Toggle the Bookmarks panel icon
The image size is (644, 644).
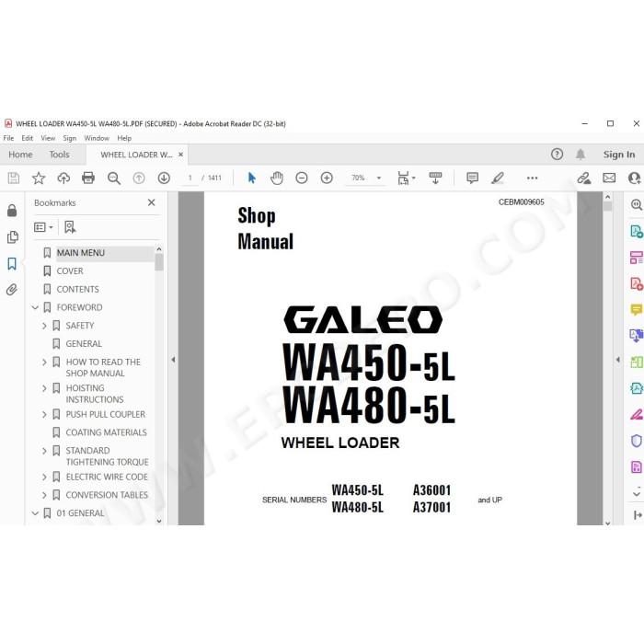tap(12, 263)
